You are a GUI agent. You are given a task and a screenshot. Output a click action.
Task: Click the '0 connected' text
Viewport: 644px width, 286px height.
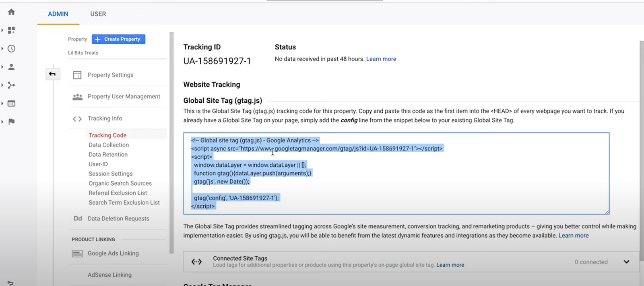coord(591,262)
